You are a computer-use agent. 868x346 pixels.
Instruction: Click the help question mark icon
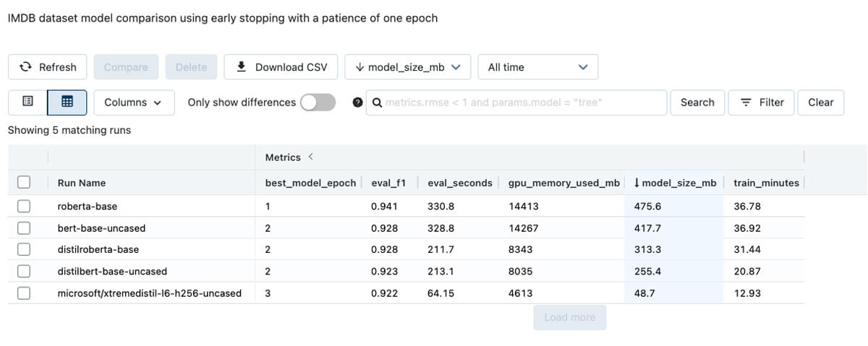[357, 103]
